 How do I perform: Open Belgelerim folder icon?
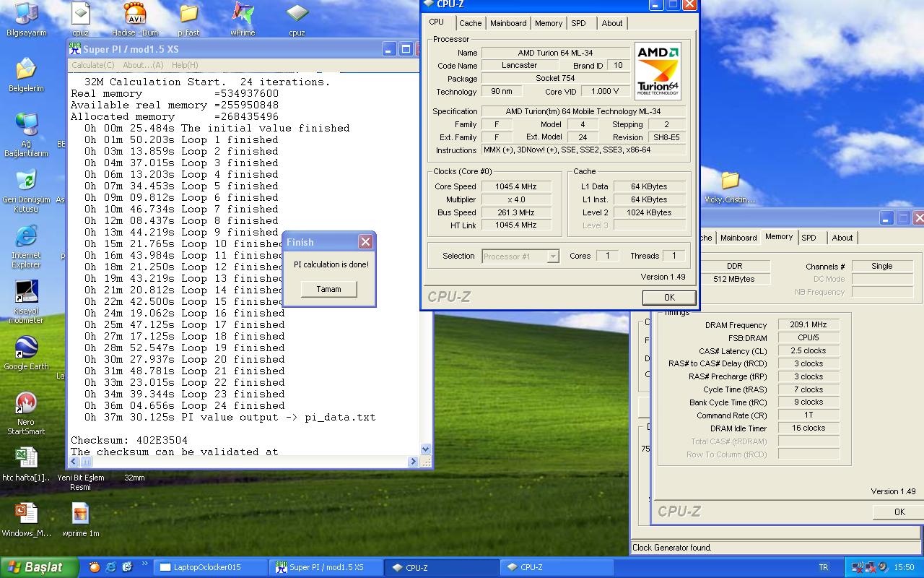pos(26,69)
